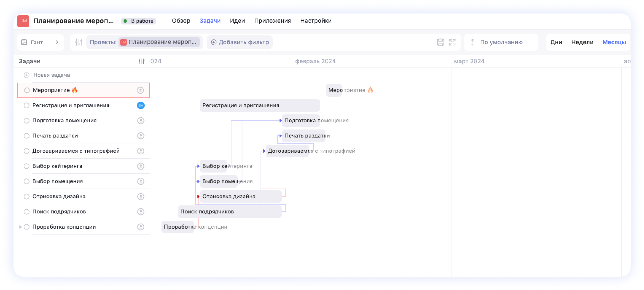Click assignee icon for Проработка концепции
Viewport: 644px width, 290px height.
coord(141,227)
